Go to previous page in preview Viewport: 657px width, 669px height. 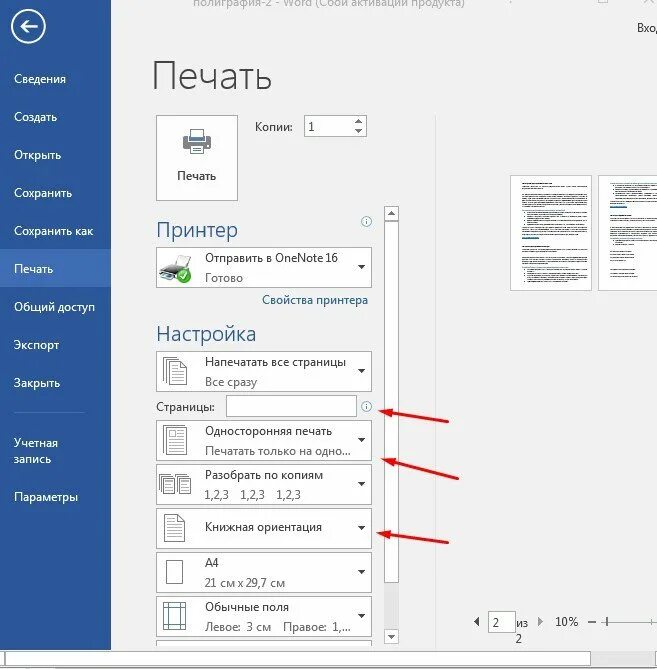point(477,622)
